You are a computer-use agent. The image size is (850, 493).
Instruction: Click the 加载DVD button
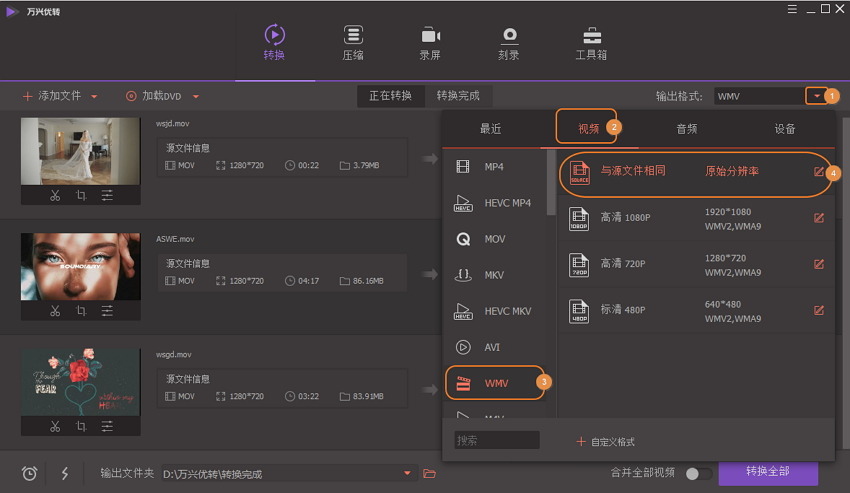(154, 96)
